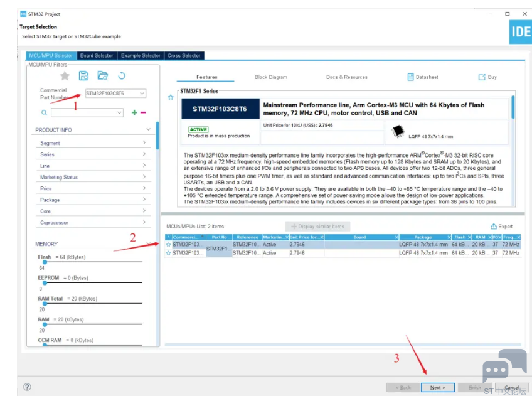Click the STM32F1... Part No cell
The width and height of the screenshot is (532, 401).
219,249
